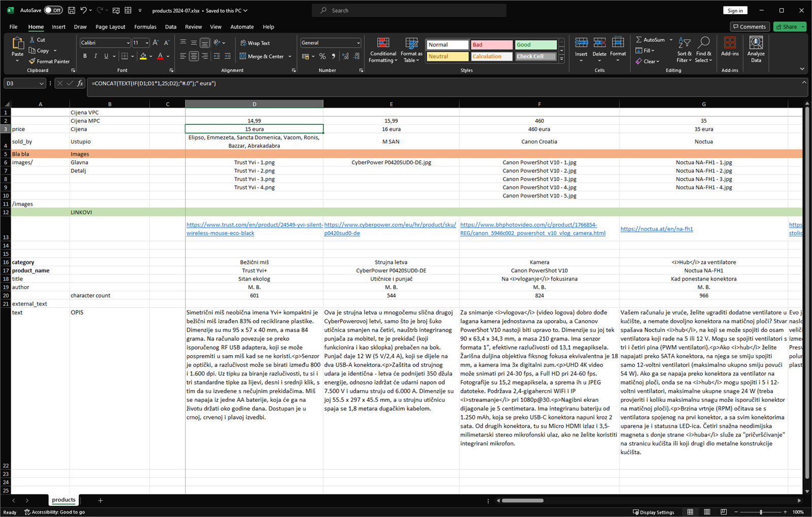Toggle underline formatting

pyautogui.click(x=106, y=56)
